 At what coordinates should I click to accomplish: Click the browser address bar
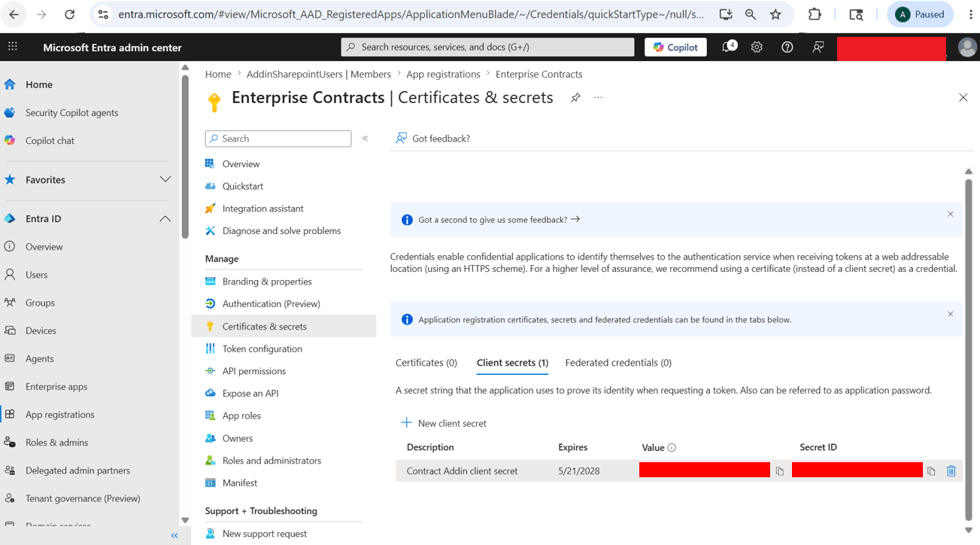pyautogui.click(x=411, y=14)
